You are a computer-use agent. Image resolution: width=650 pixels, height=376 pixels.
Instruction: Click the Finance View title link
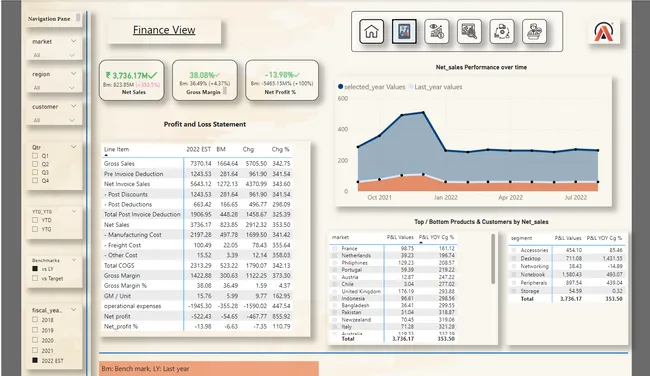click(x=164, y=30)
